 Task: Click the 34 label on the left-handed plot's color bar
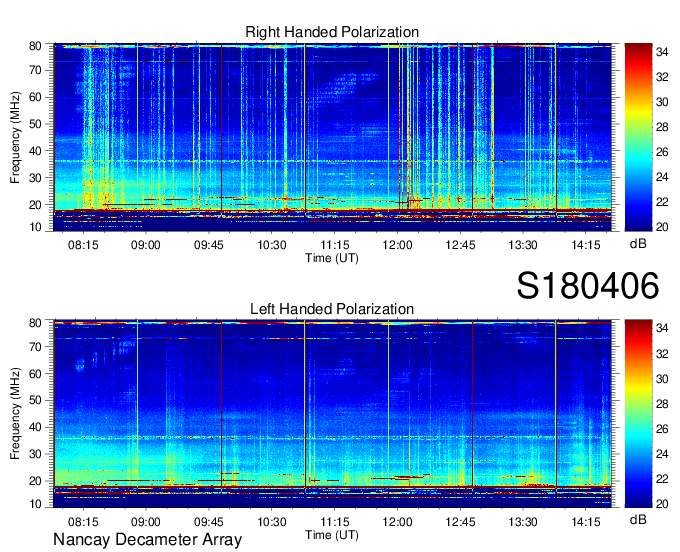pyautogui.click(x=662, y=329)
